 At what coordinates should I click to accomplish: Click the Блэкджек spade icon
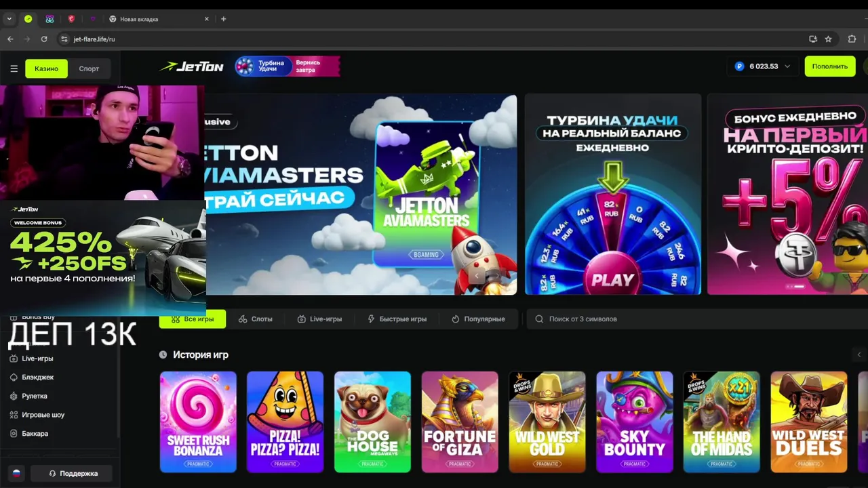pos(14,378)
